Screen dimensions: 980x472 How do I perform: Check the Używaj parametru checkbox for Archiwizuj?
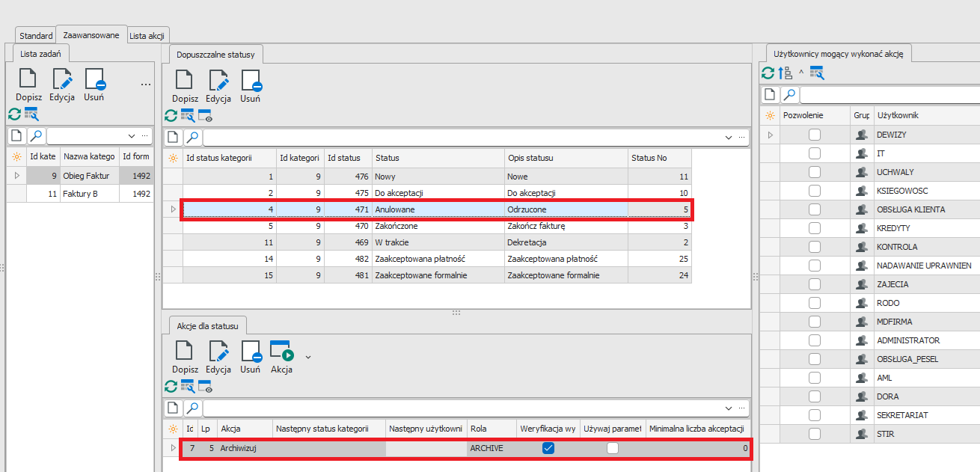pos(613,448)
